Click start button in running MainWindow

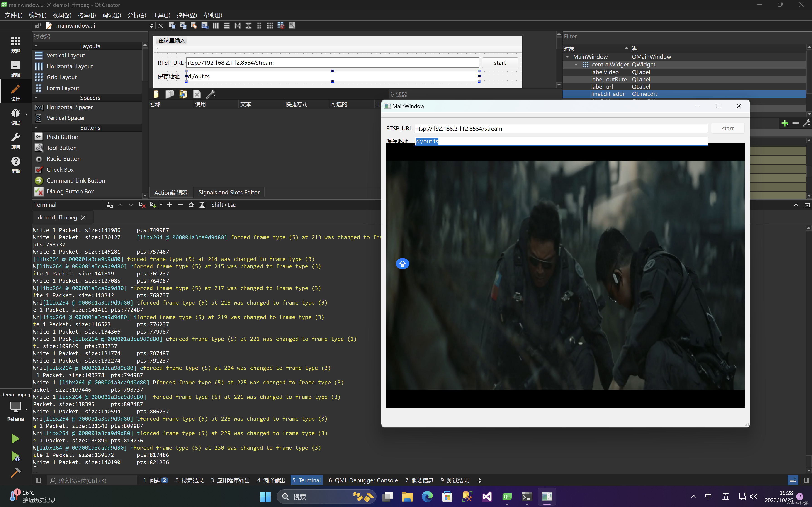tap(727, 128)
